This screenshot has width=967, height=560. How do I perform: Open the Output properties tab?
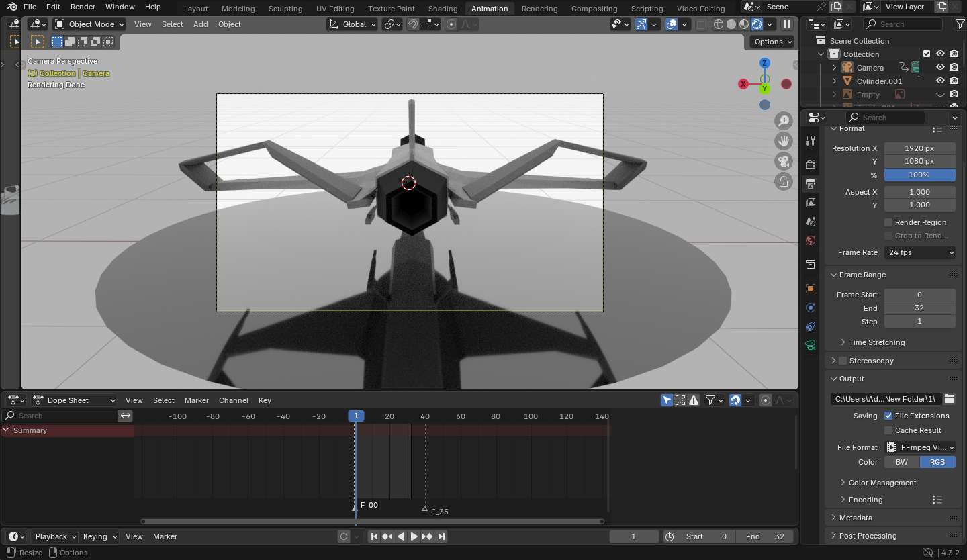pos(811,183)
